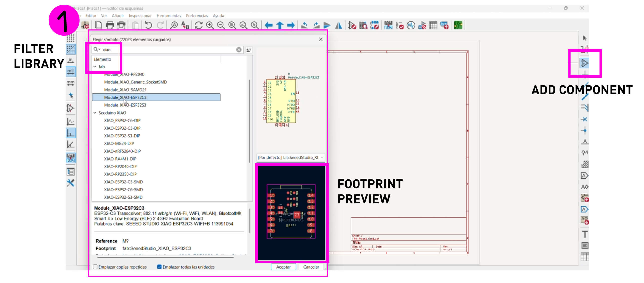The height and width of the screenshot is (283, 644).
Task: Open the PCB editor green board icon
Action: pyautogui.click(x=458, y=25)
